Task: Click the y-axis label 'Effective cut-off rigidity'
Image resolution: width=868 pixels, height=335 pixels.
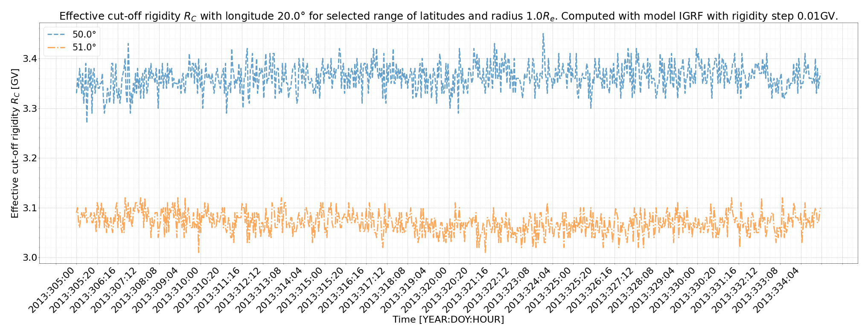Action: [15, 143]
